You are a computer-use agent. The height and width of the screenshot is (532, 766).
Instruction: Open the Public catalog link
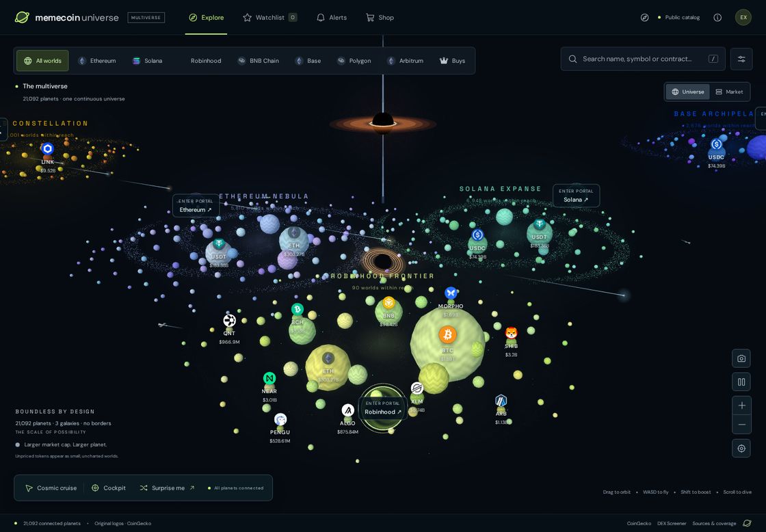point(679,18)
